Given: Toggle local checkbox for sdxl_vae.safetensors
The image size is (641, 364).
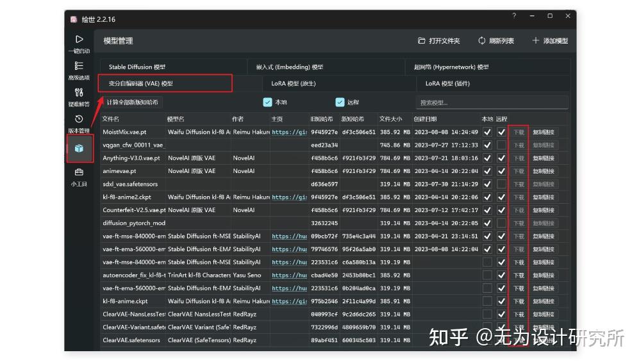Looking at the screenshot, I should click(487, 185).
